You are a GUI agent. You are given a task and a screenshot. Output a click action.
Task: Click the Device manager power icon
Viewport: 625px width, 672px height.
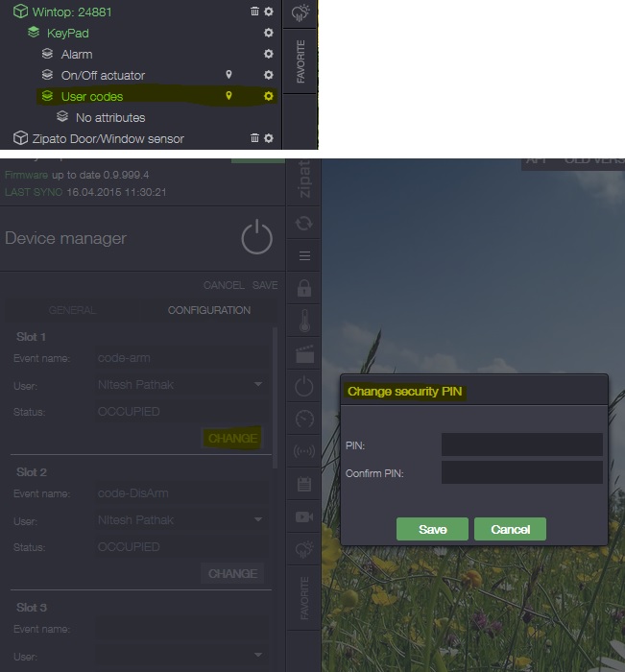point(256,237)
